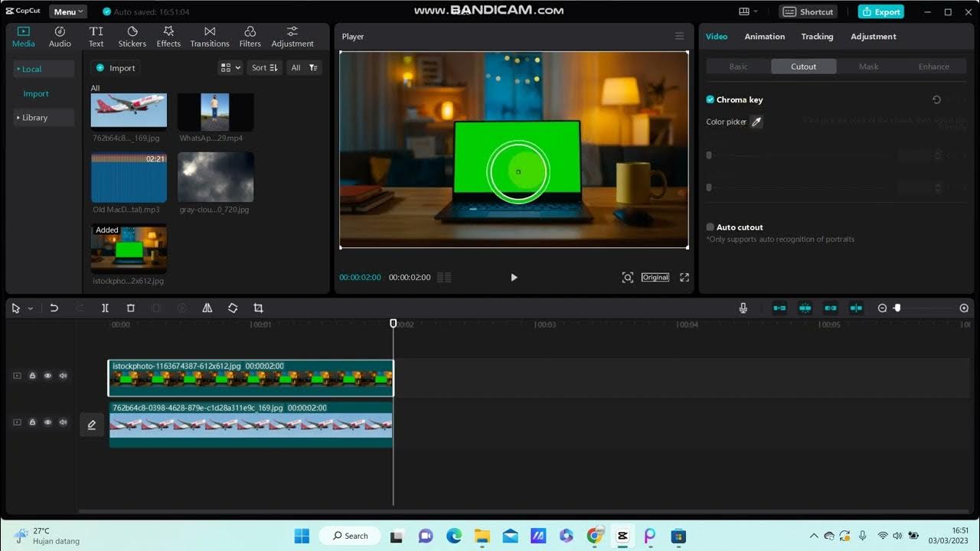Switch to the right Adjustment tab
Image resolution: width=980 pixels, height=551 pixels.
coord(874,36)
